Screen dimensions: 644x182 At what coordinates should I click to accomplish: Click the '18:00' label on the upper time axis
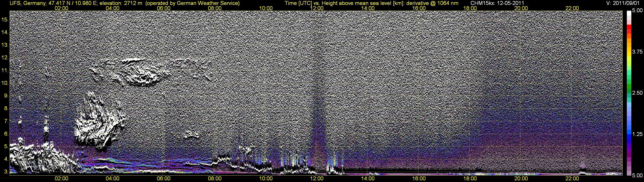[x=470, y=8]
